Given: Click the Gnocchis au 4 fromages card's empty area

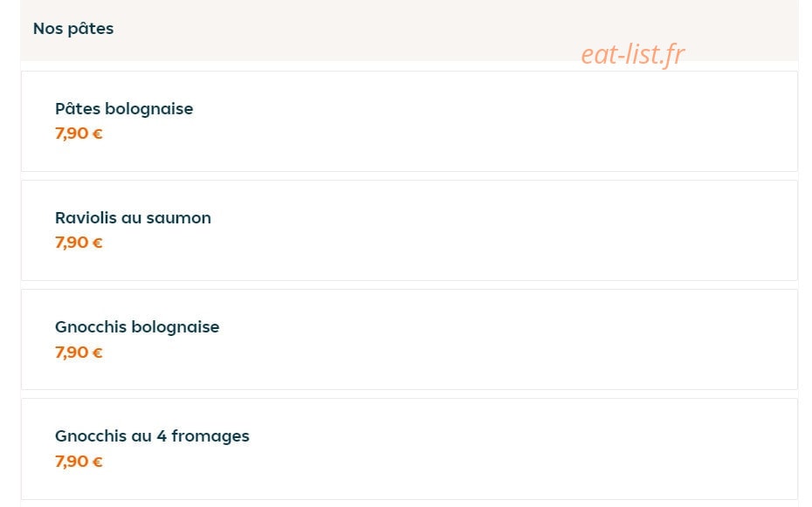Looking at the screenshot, I should 492,449.
